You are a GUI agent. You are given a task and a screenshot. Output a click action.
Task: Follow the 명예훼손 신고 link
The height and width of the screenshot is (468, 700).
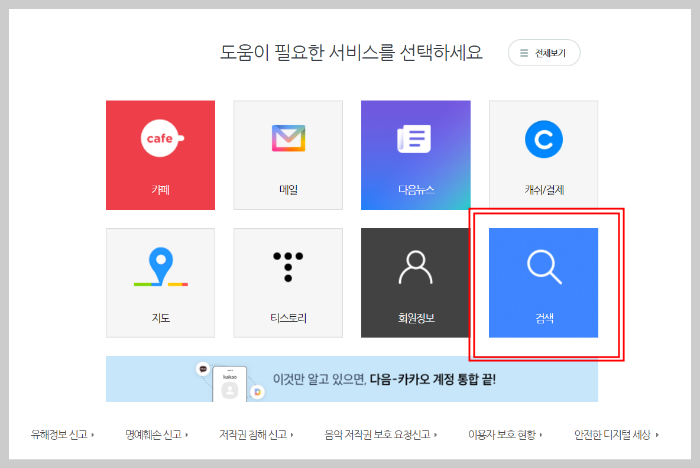[x=156, y=435]
